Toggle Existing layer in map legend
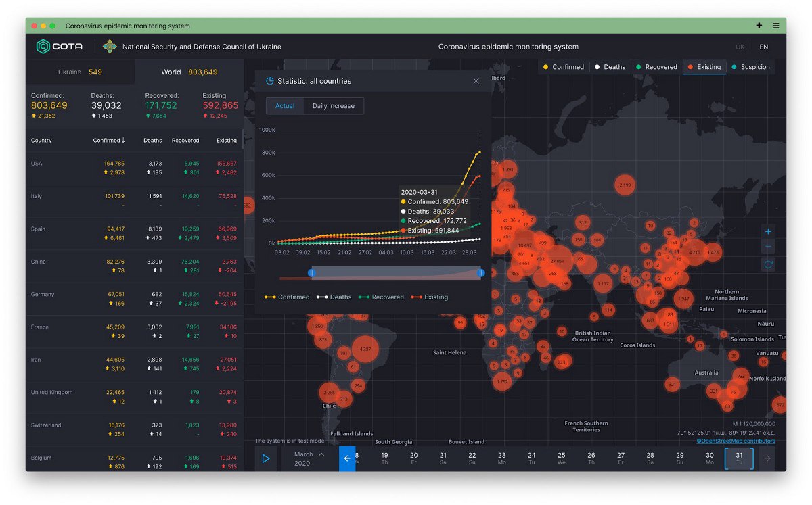 [x=704, y=67]
